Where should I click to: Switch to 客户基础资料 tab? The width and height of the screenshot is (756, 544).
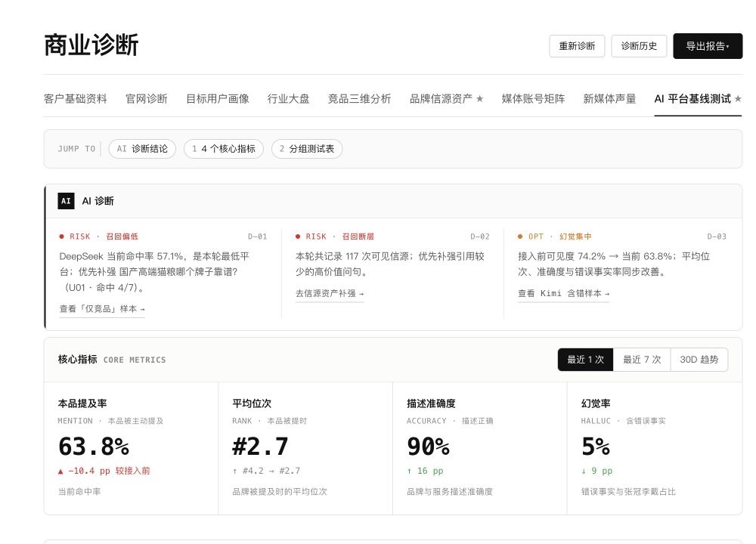click(x=75, y=99)
